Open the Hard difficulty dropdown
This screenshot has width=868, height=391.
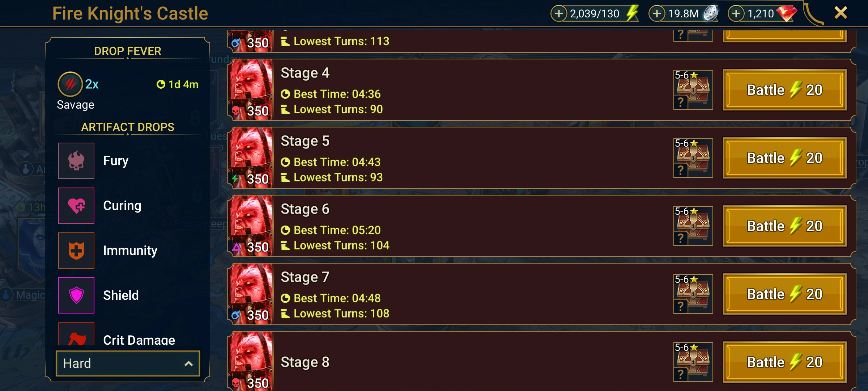pos(128,363)
